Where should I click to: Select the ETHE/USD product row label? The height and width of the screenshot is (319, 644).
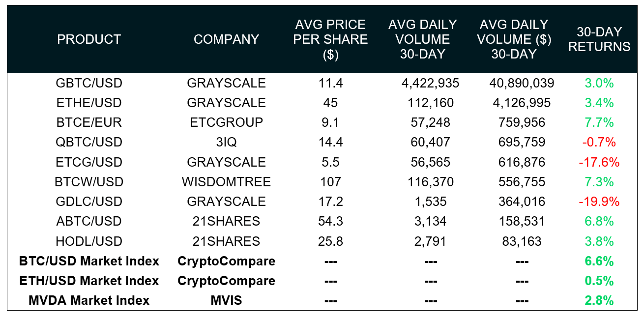click(89, 103)
